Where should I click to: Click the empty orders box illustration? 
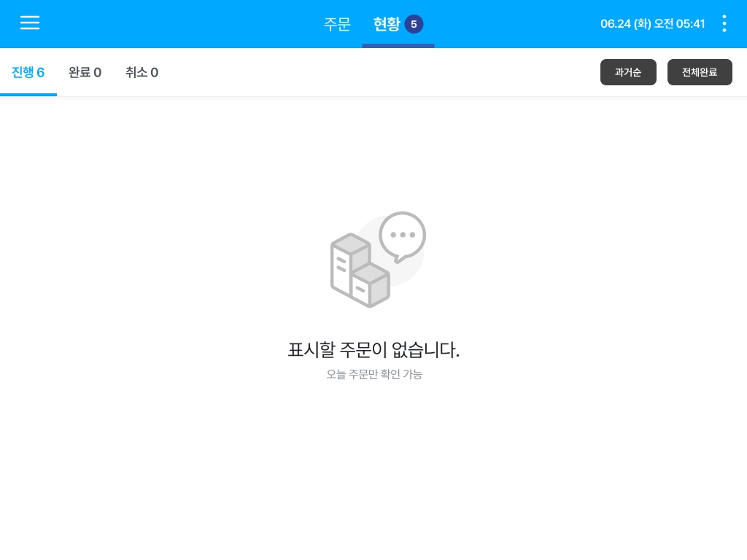tap(360, 270)
